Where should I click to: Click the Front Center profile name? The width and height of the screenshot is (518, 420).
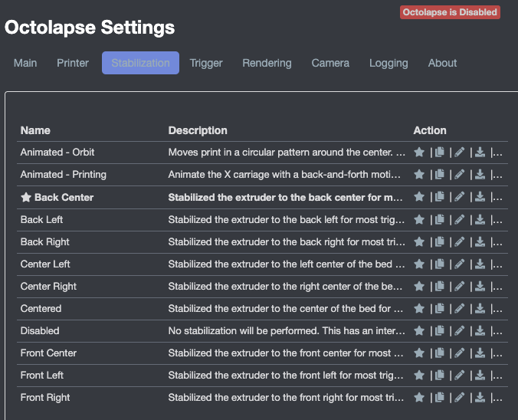click(x=48, y=353)
